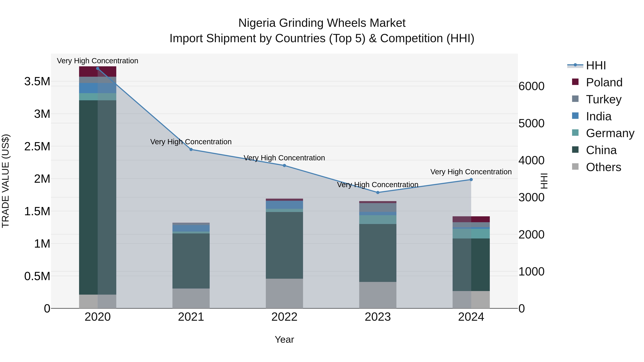Click the China legend color swatch
Image resolution: width=644 pixels, height=362 pixels.
[x=575, y=150]
